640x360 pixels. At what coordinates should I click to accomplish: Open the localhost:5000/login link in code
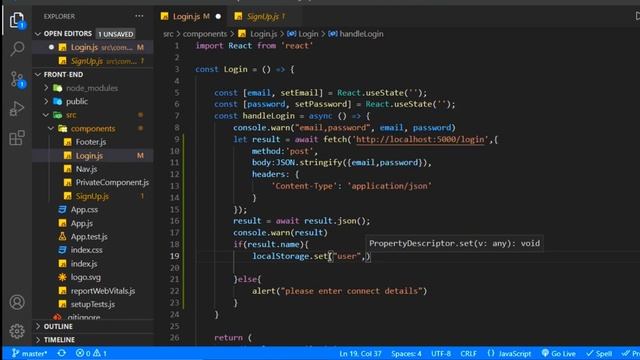[420, 140]
